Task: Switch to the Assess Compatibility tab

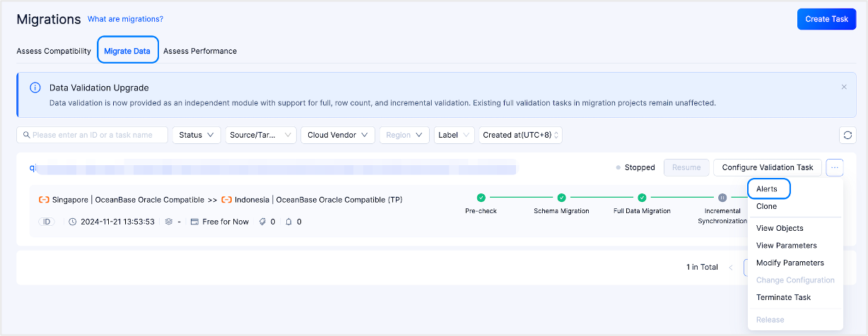Action: (54, 51)
